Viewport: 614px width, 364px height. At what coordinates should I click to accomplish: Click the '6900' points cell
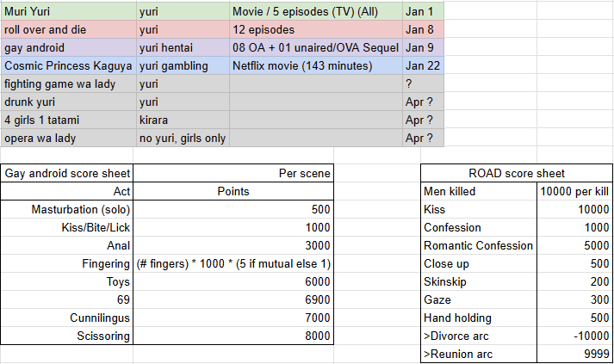[233, 299]
